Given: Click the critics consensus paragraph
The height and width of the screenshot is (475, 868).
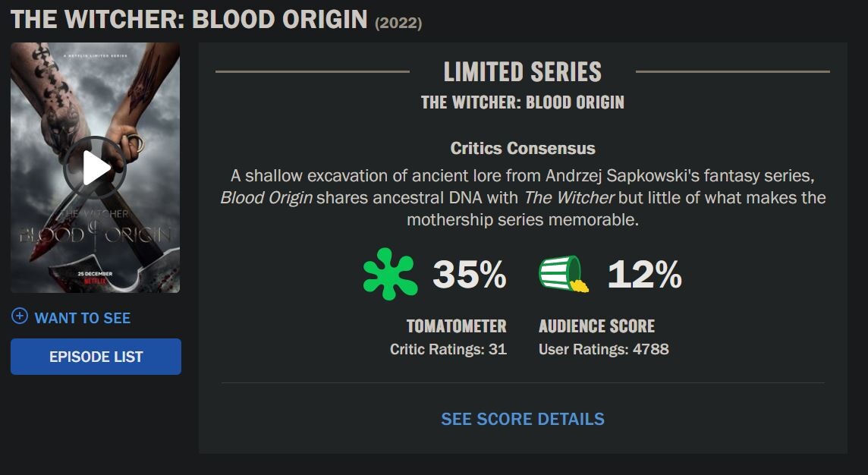Looking at the screenshot, I should point(523,198).
